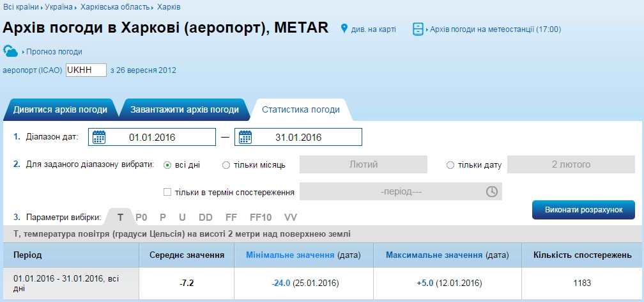Click the ICAO airport code field
The image size is (644, 302).
86,70
